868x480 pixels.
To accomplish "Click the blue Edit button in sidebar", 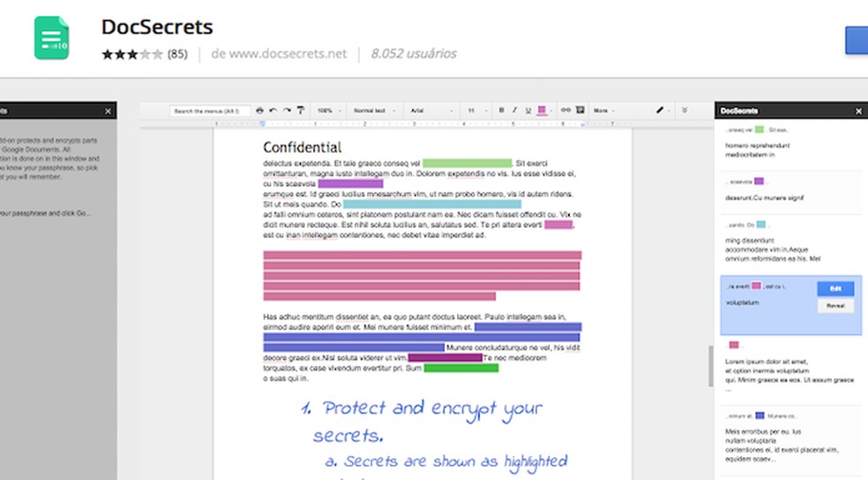I will click(x=835, y=289).
